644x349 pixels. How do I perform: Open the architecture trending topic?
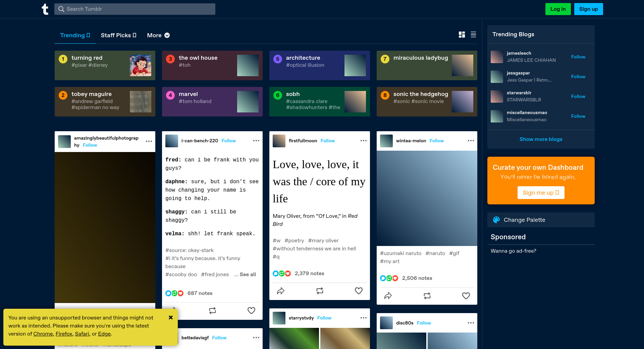pyautogui.click(x=320, y=65)
